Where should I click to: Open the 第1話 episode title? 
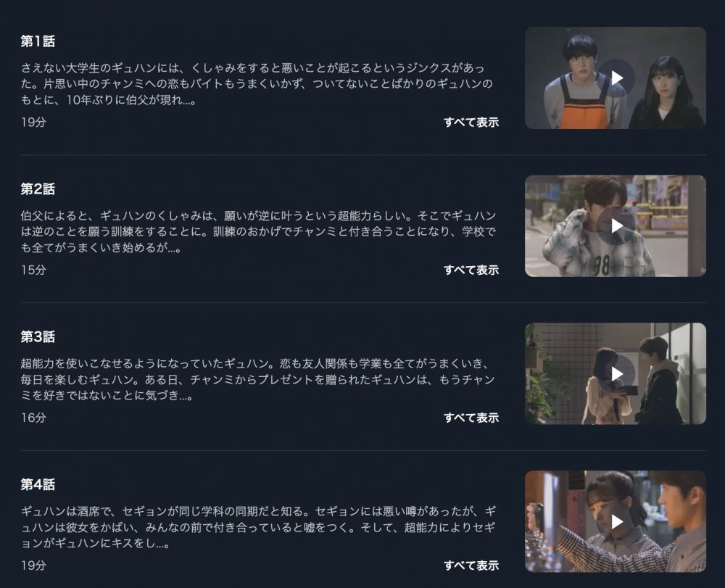point(38,41)
